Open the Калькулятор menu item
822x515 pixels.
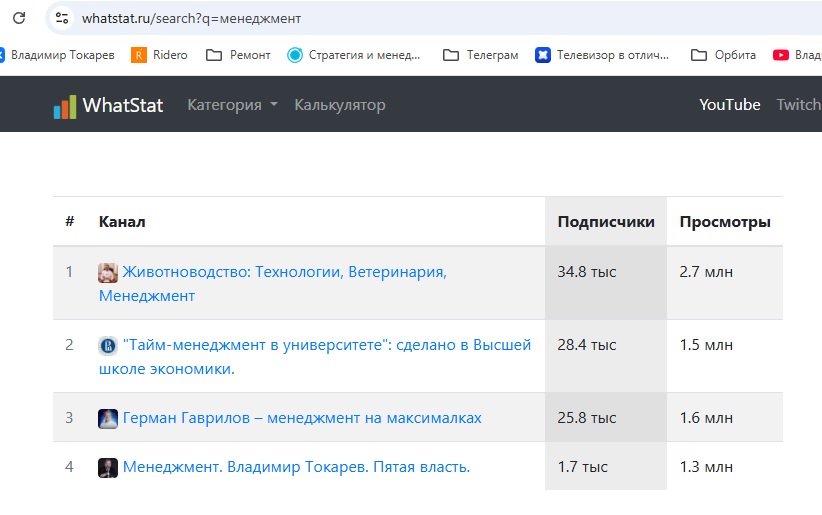pos(340,105)
